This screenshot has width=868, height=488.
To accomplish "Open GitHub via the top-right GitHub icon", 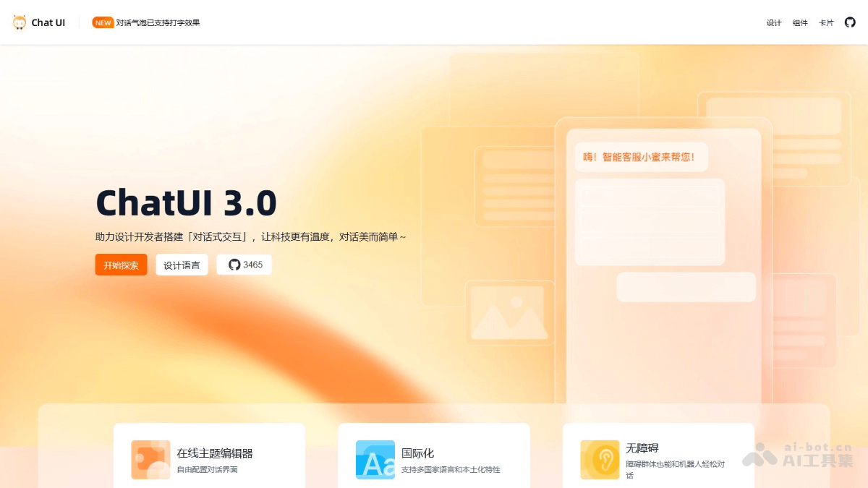I will pos(850,22).
